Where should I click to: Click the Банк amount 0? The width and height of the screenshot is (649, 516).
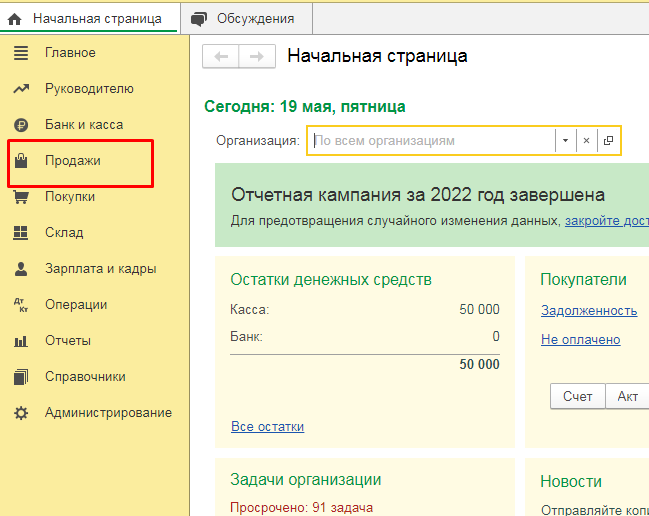coord(496,336)
